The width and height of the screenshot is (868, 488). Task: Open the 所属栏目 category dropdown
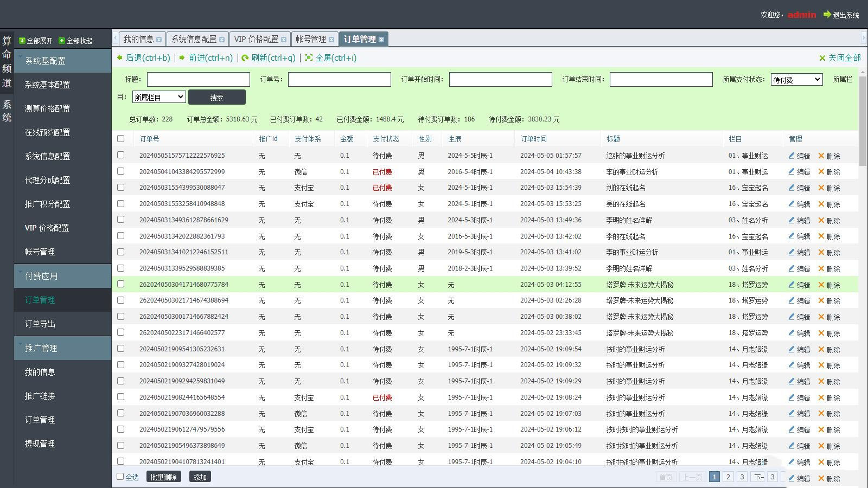pyautogui.click(x=158, y=97)
